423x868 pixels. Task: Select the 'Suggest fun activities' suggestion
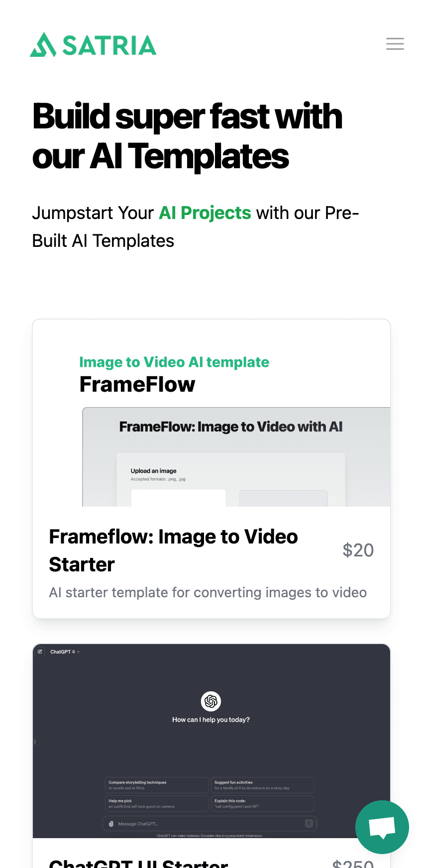[263, 785]
